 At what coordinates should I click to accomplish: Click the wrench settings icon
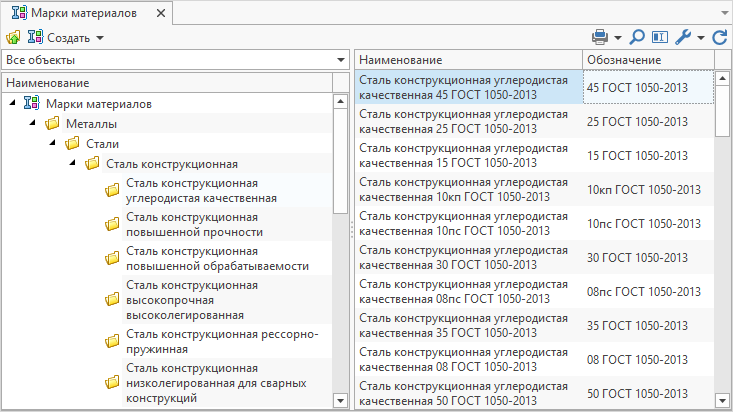click(683, 37)
